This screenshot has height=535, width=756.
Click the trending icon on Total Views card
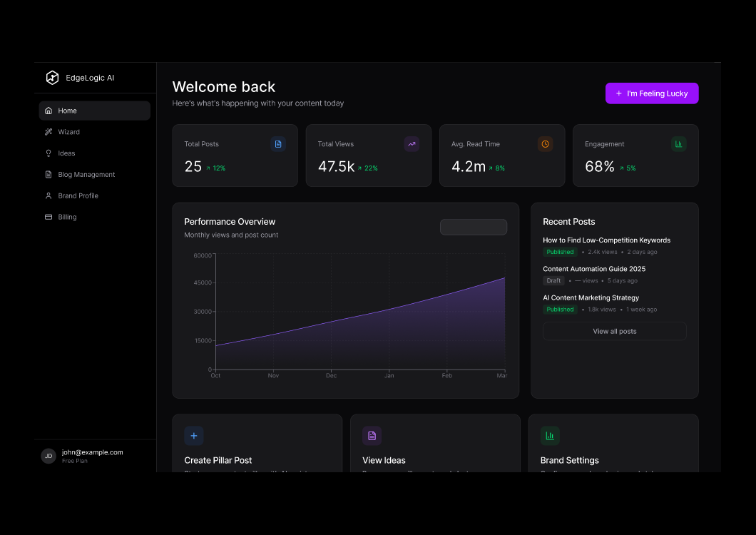[x=412, y=144]
